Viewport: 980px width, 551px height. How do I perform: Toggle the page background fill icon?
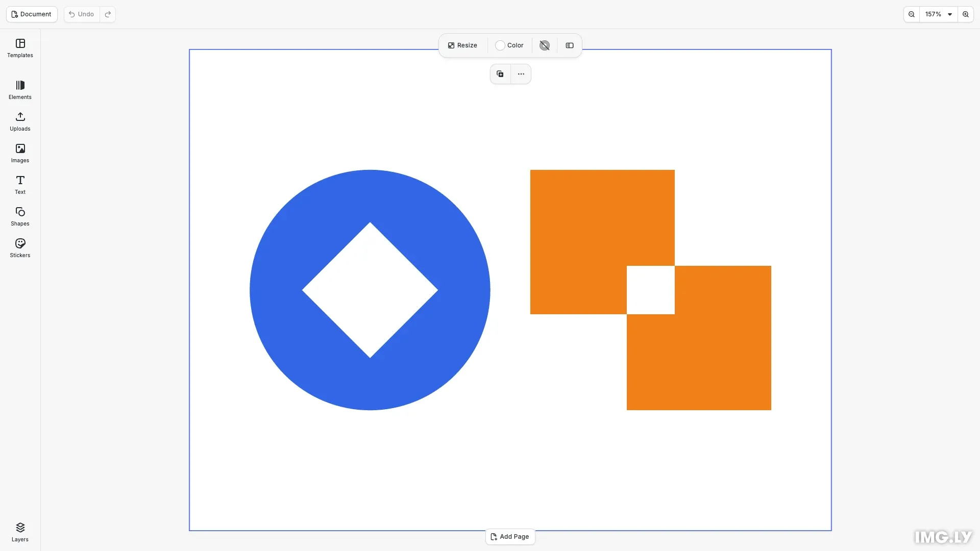tap(545, 45)
